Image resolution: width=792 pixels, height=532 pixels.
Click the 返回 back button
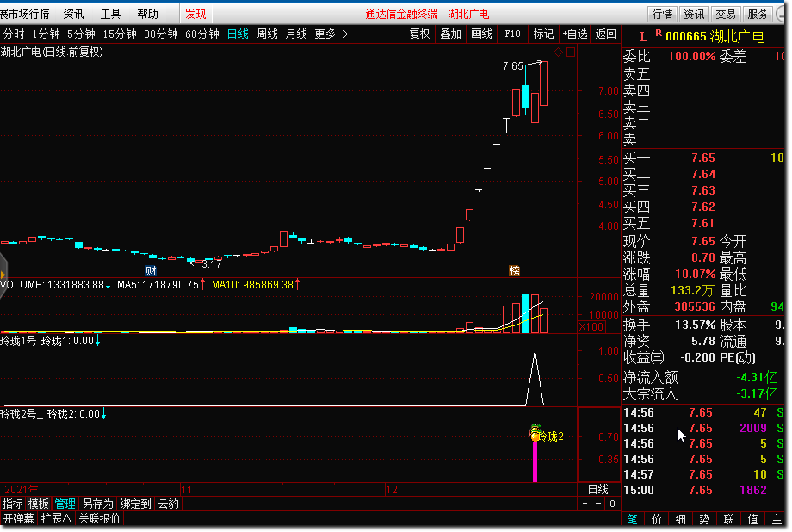(x=605, y=34)
